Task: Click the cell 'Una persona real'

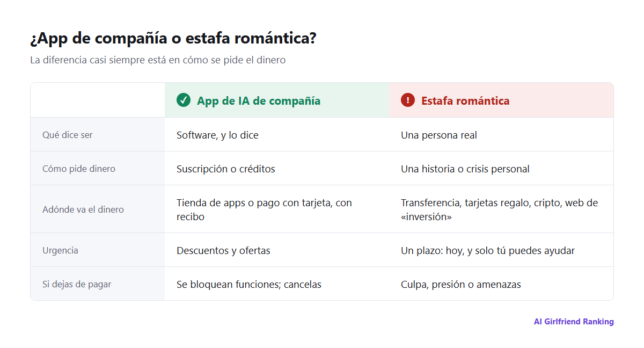Action: [x=501, y=134]
